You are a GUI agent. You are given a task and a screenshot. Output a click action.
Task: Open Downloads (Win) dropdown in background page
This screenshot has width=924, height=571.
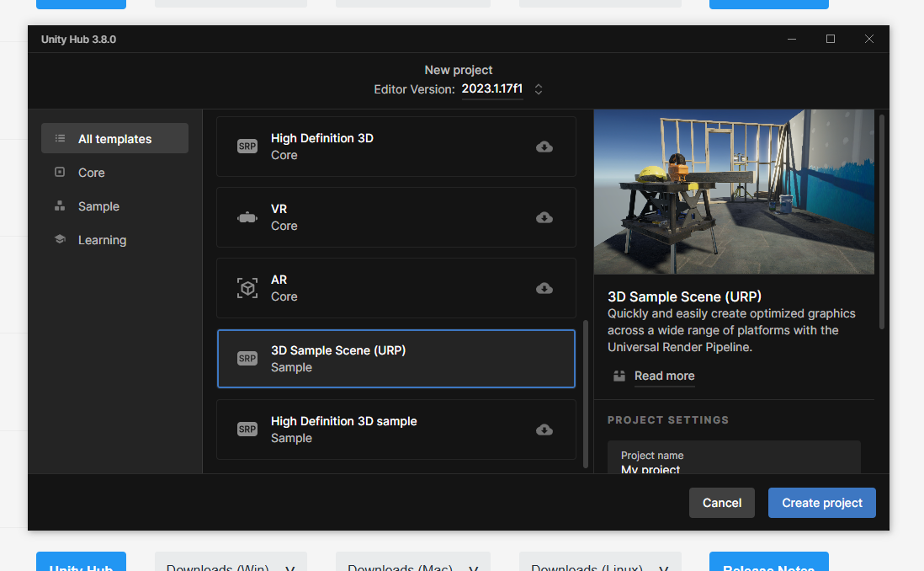coord(231,562)
